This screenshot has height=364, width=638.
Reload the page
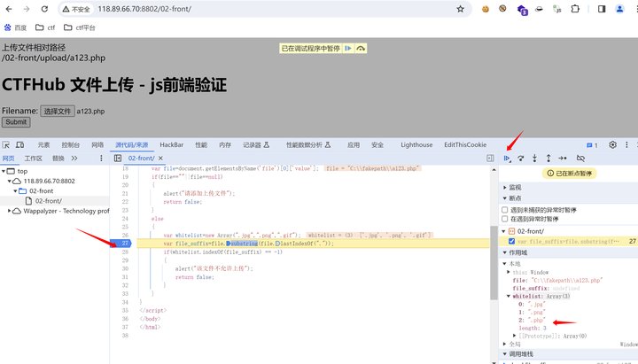(x=44, y=9)
